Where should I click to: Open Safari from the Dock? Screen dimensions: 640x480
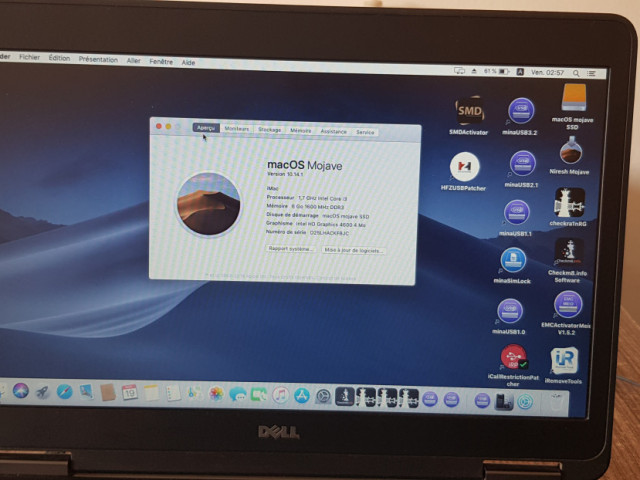pyautogui.click(x=64, y=392)
